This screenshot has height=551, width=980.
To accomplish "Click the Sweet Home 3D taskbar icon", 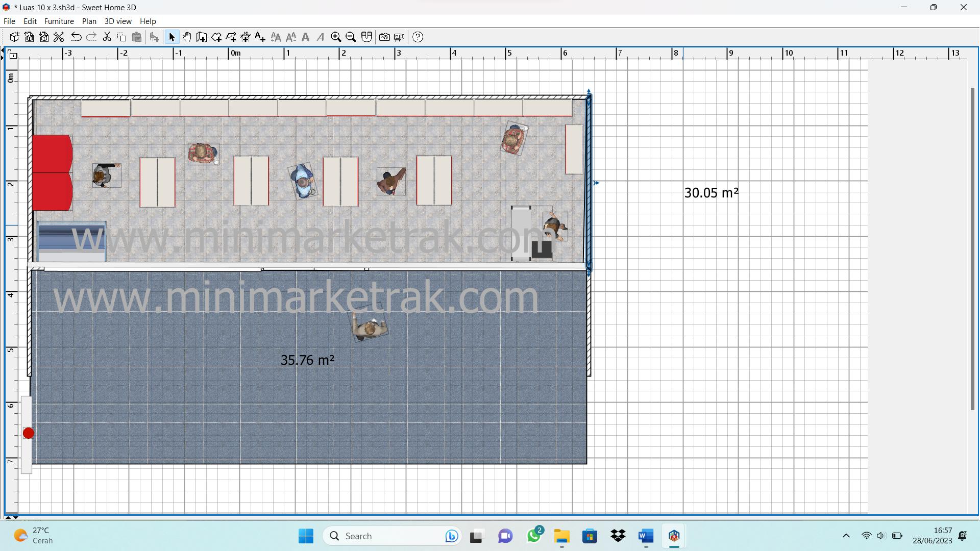I will (x=673, y=536).
